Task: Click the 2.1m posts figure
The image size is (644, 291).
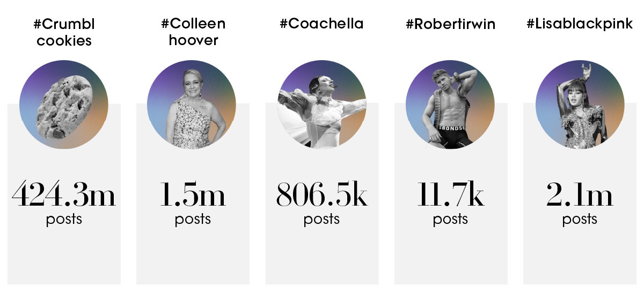Action: (x=580, y=194)
